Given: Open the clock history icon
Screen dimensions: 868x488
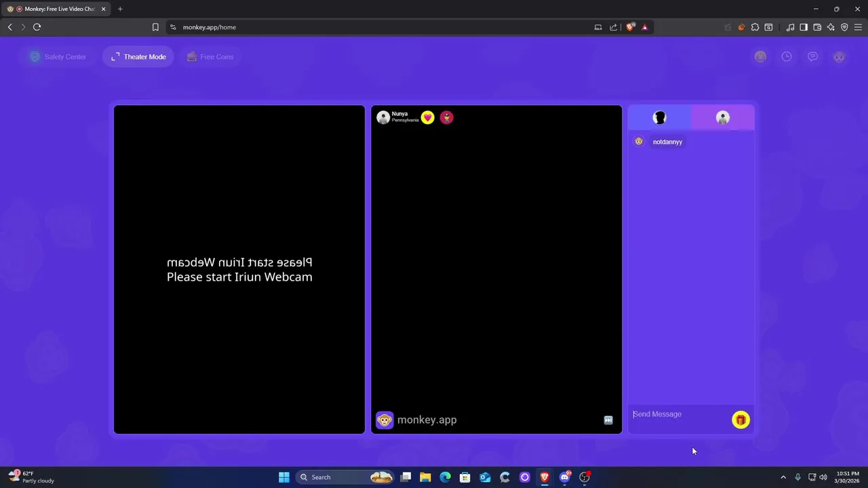Looking at the screenshot, I should 787,57.
